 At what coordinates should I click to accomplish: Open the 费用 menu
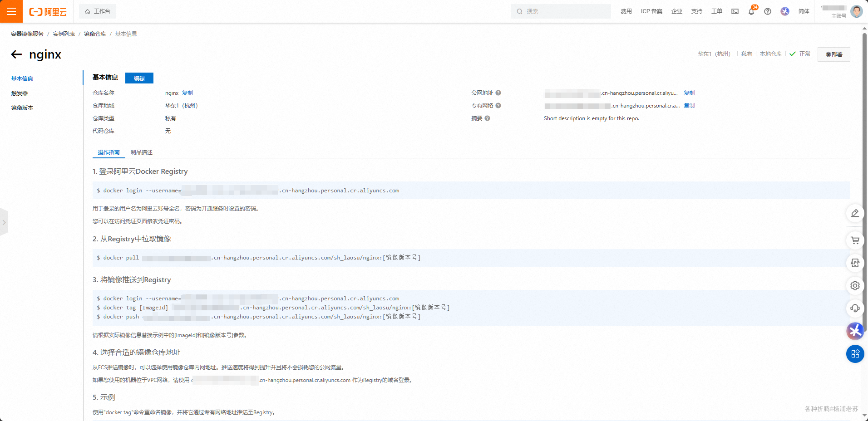point(626,11)
